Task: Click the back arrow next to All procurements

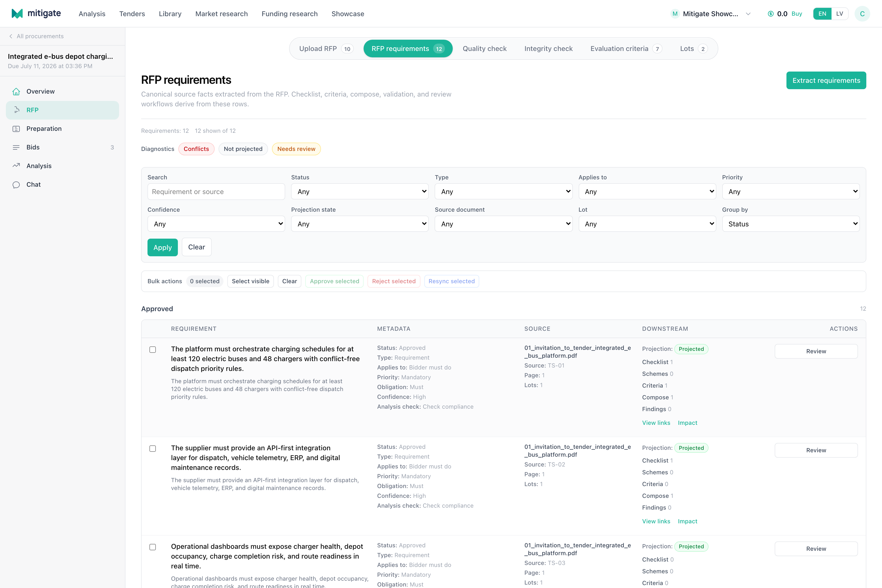Action: tap(11, 36)
